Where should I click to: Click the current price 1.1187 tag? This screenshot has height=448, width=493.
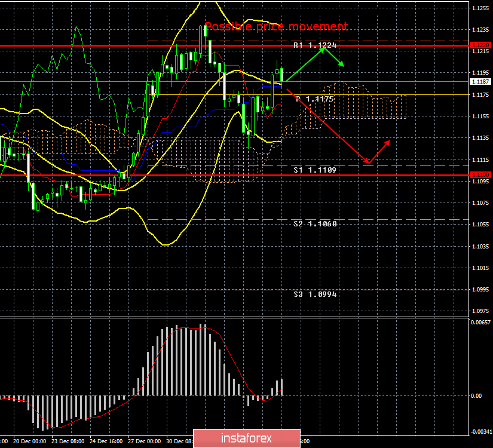[480, 81]
